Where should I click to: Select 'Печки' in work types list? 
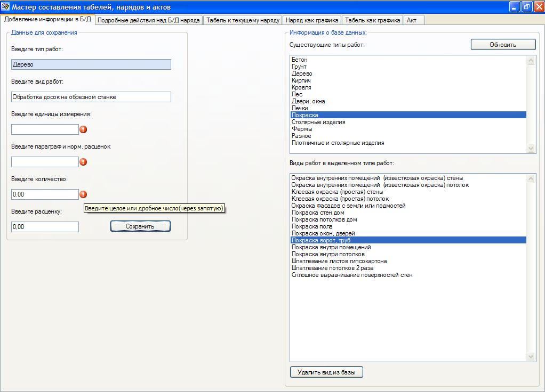coord(408,108)
